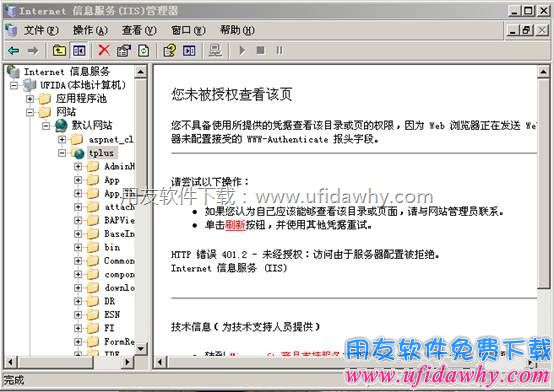Select the default website globe icon
The image size is (554, 392).
pos(61,125)
